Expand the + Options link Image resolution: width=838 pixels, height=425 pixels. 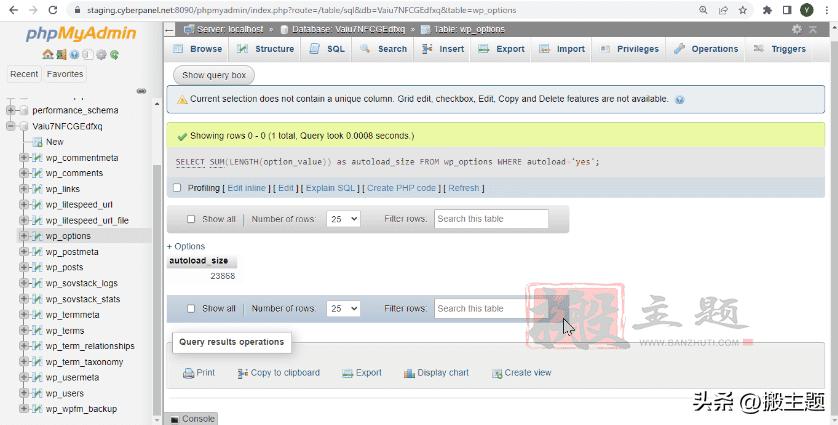[185, 246]
